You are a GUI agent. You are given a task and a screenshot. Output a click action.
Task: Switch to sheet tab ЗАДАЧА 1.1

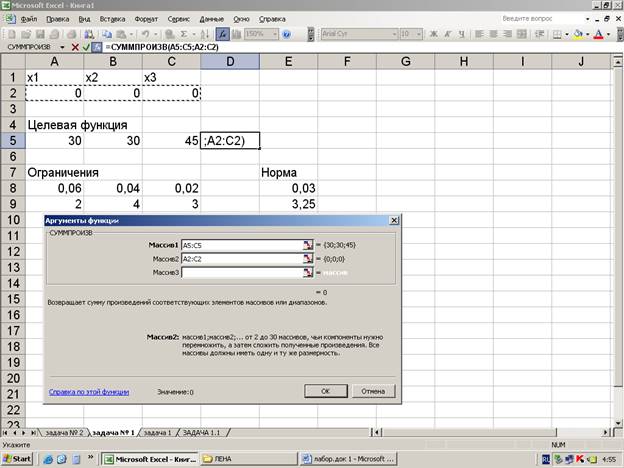204,432
